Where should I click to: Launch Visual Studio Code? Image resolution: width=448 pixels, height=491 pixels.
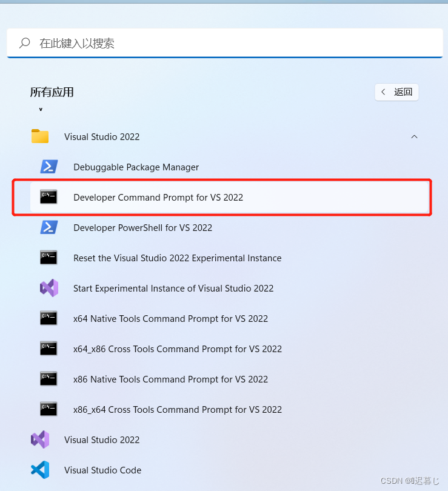102,470
